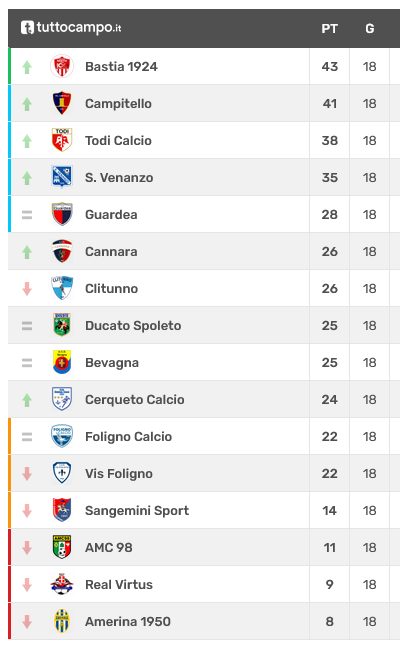Open the S. Venanzo team badge
The image size is (400, 651).
coord(62,177)
